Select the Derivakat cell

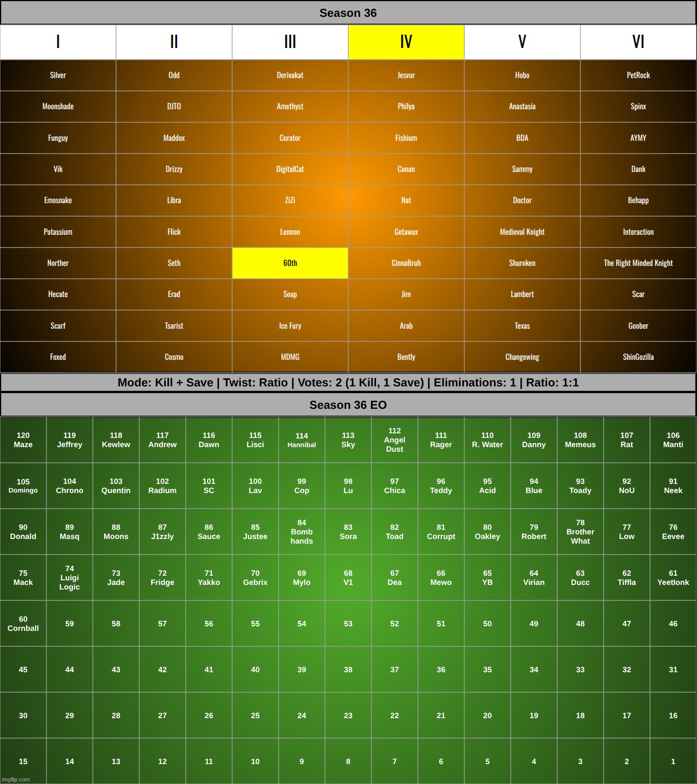[290, 75]
